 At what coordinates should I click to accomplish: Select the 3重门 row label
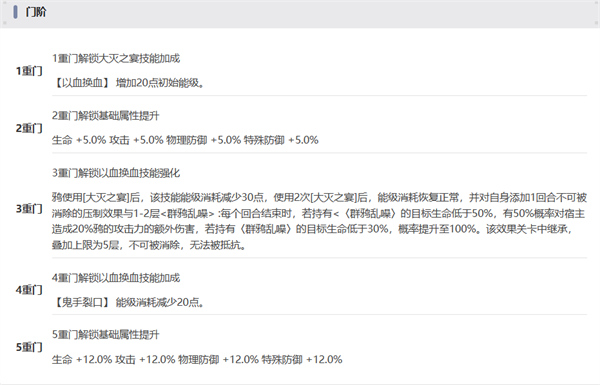click(29, 209)
